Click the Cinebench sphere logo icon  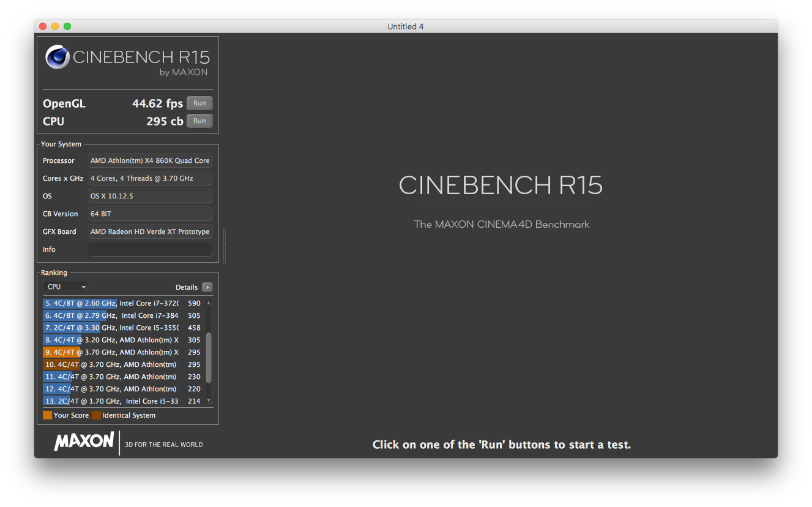click(x=58, y=58)
